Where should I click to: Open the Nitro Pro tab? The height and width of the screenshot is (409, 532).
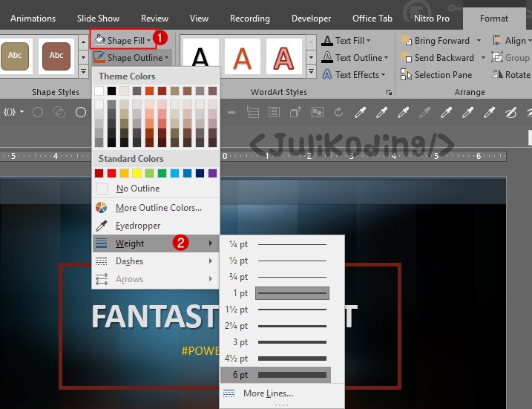click(x=432, y=19)
